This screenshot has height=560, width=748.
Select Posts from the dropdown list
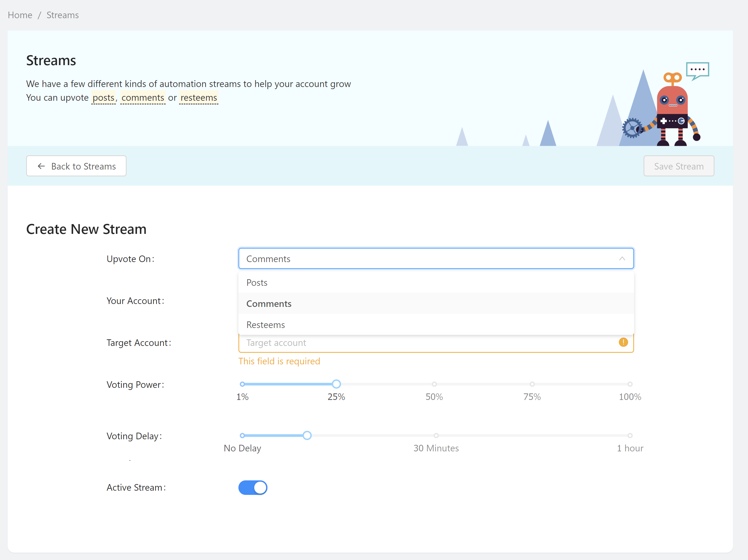257,283
